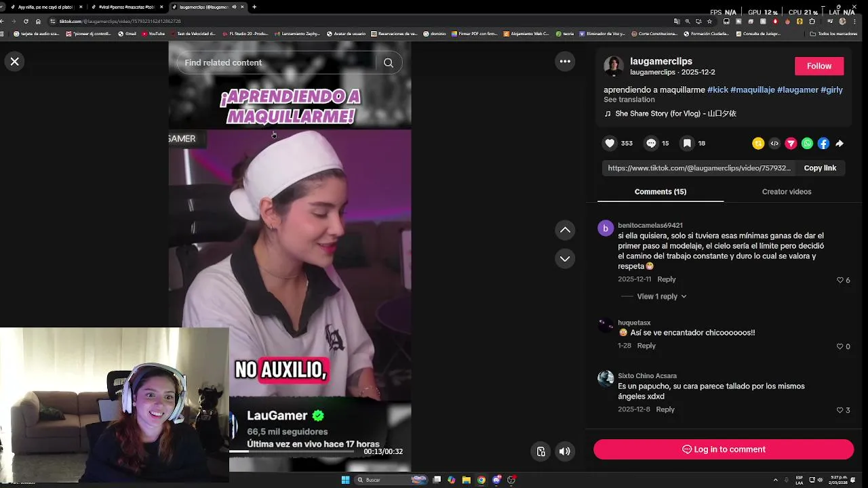Share video via WhatsApp icon

coord(807,143)
